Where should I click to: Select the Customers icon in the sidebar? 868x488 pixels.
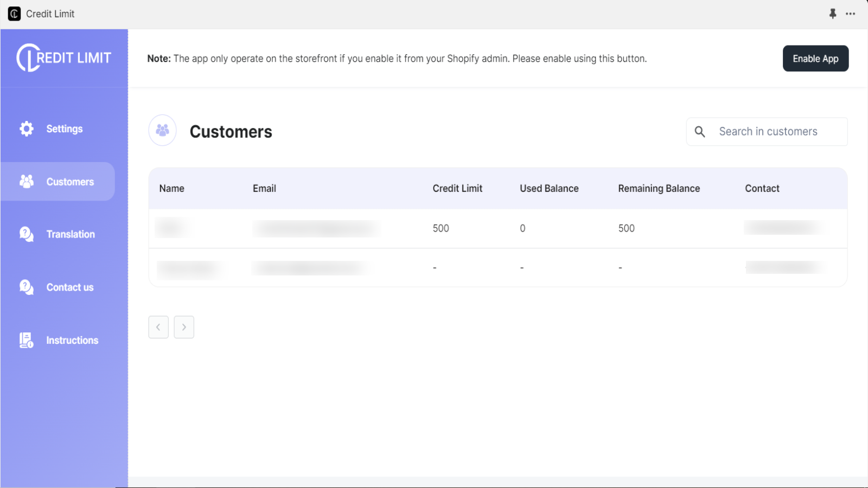[25, 181]
